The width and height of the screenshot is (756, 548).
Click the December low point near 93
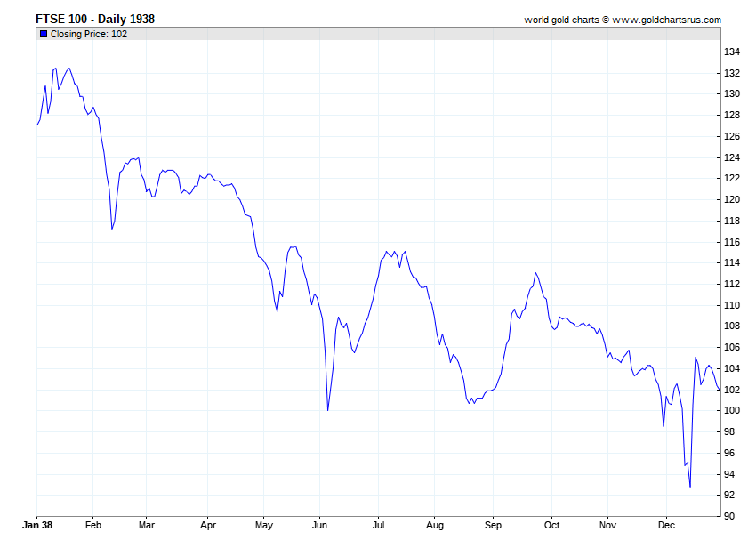click(690, 487)
